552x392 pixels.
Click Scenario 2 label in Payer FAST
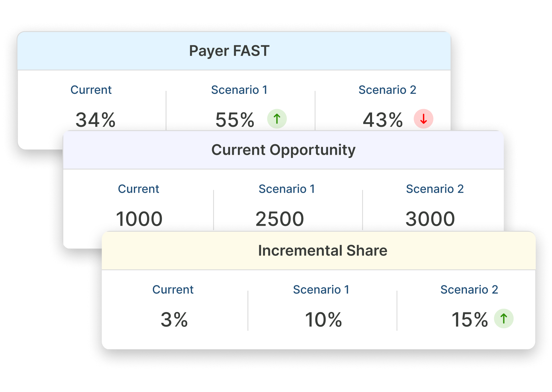(387, 90)
